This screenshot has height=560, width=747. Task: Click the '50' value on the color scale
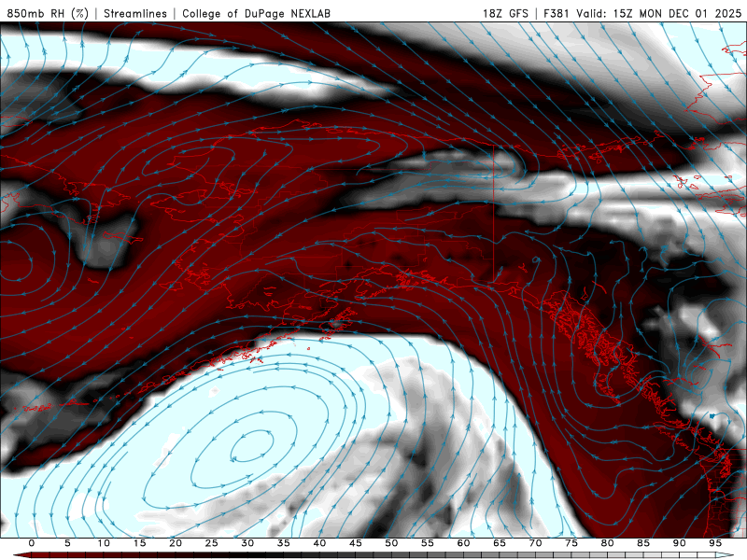point(391,543)
